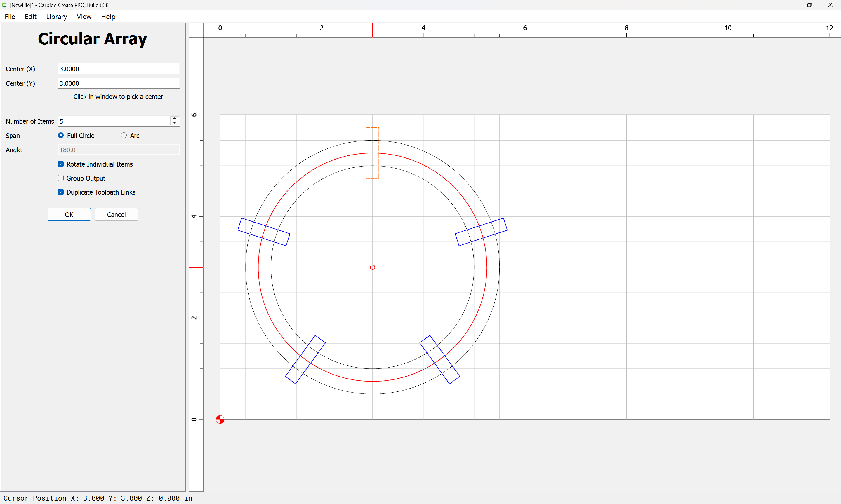Disable Rotate Individual Items checkbox
This screenshot has width=841, height=504.
pyautogui.click(x=61, y=164)
